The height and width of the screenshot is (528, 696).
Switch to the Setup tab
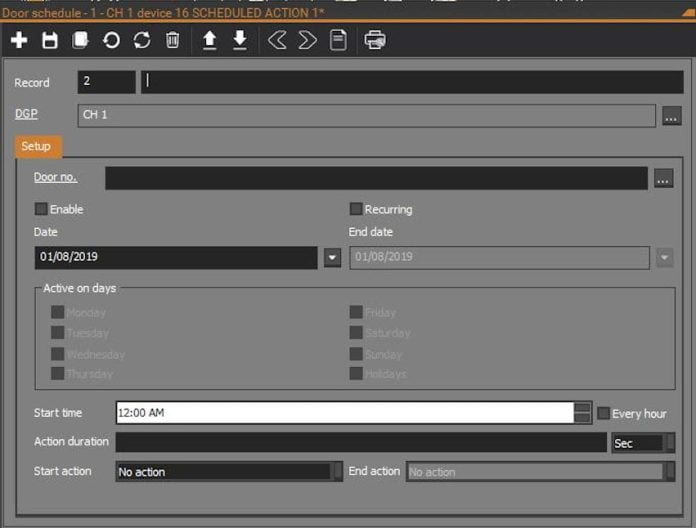click(x=37, y=146)
